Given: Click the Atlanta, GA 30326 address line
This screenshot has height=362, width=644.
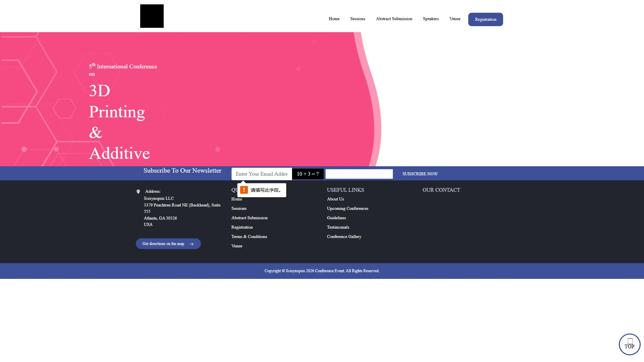Looking at the screenshot, I should [x=160, y=218].
